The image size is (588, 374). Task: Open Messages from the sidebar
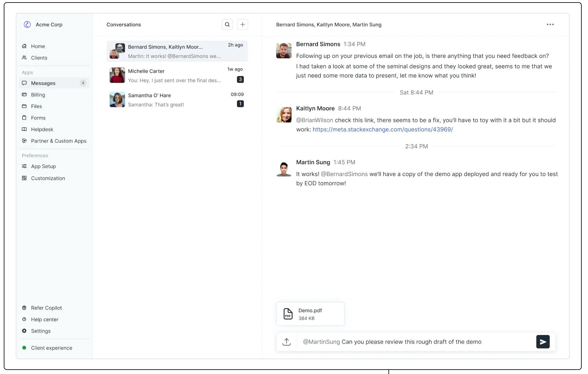(43, 83)
